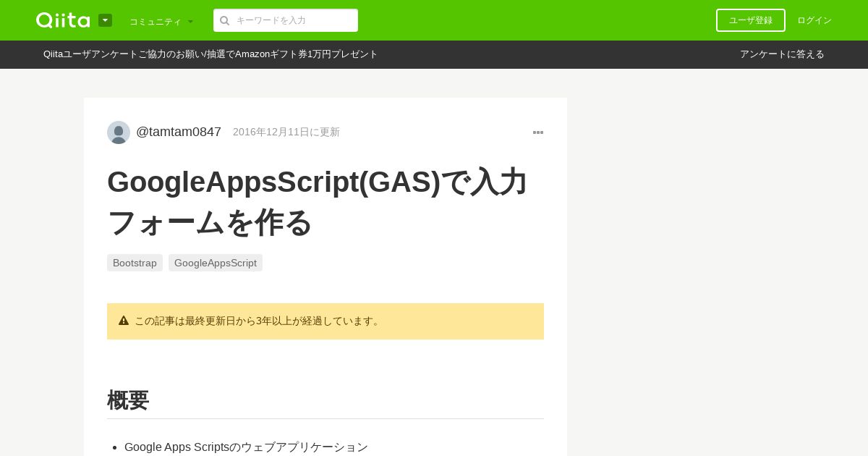Click the 3年以上が経過 warning notice text
Viewport: 868px width, 456px height.
tap(258, 321)
